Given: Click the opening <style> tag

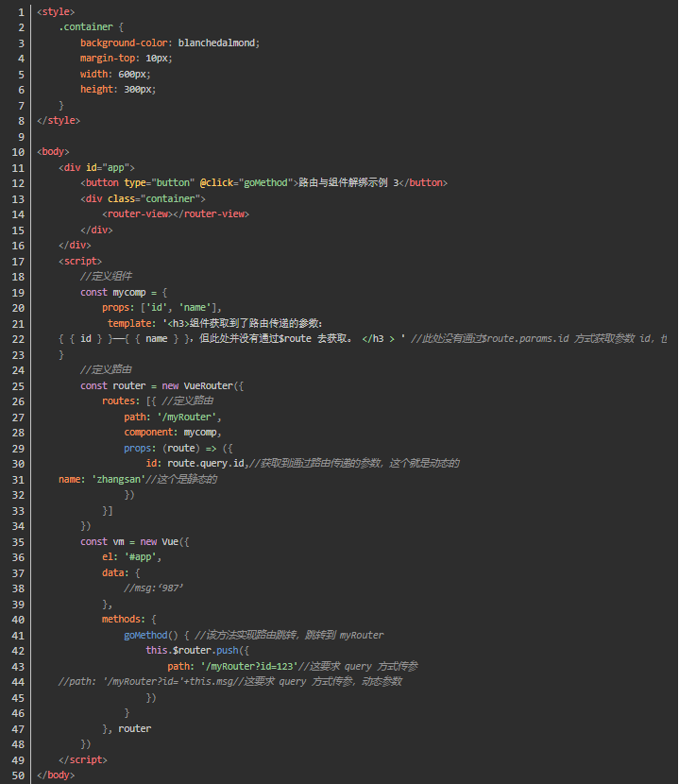Looking at the screenshot, I should pyautogui.click(x=56, y=11).
